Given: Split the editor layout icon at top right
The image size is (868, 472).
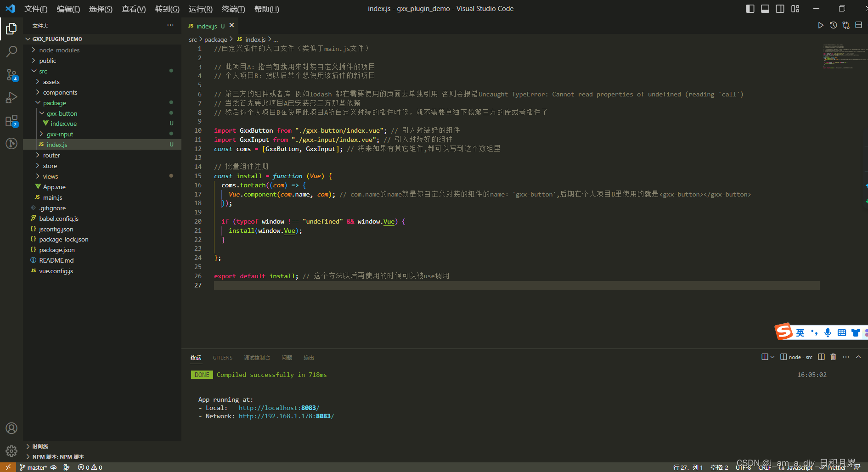Looking at the screenshot, I should click(x=858, y=25).
